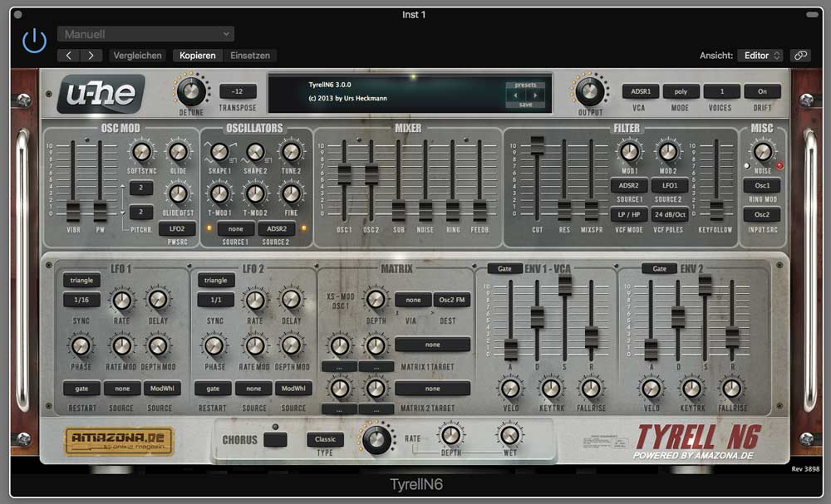Toggle the Input Src Osc2 button
This screenshot has height=504, width=831.
tap(762, 214)
